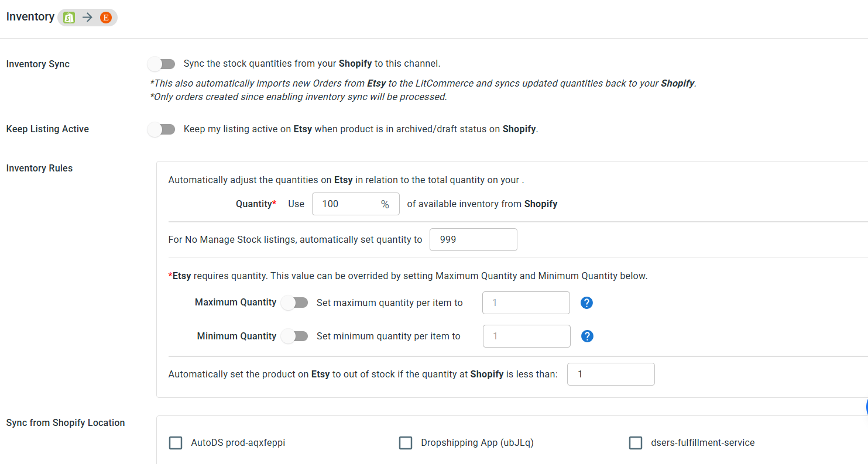
Task: Click the 'Automatically set the product' out-of-stock text
Action: coord(363,374)
